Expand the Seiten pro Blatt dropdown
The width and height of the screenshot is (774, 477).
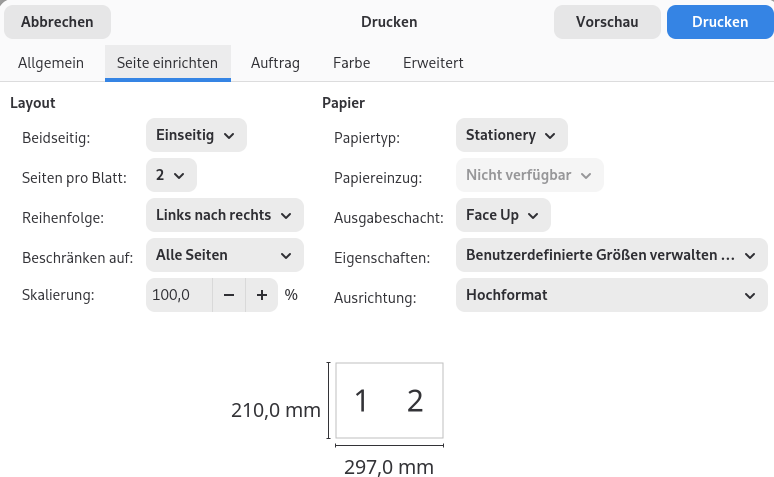[x=171, y=175]
